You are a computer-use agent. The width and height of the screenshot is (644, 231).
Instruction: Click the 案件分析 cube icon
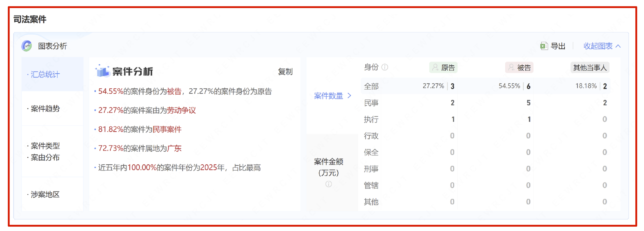click(x=102, y=71)
